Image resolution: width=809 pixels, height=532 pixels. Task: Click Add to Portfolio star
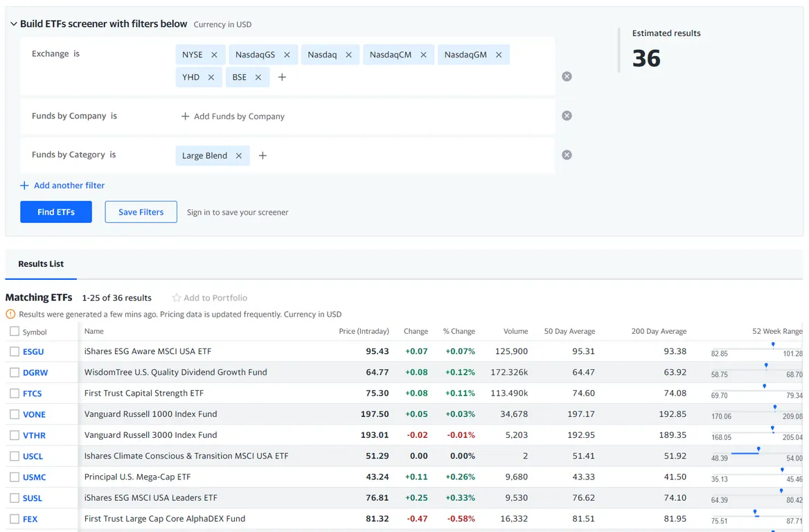177,298
